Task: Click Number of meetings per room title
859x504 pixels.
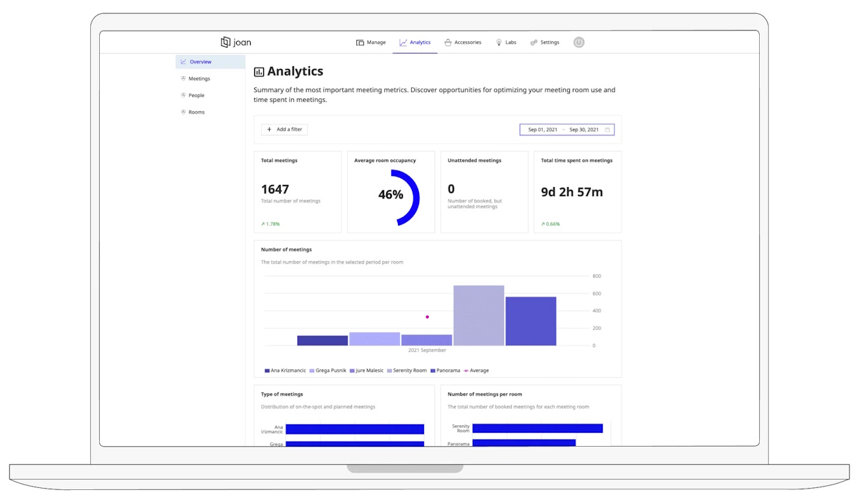Action: pyautogui.click(x=485, y=394)
